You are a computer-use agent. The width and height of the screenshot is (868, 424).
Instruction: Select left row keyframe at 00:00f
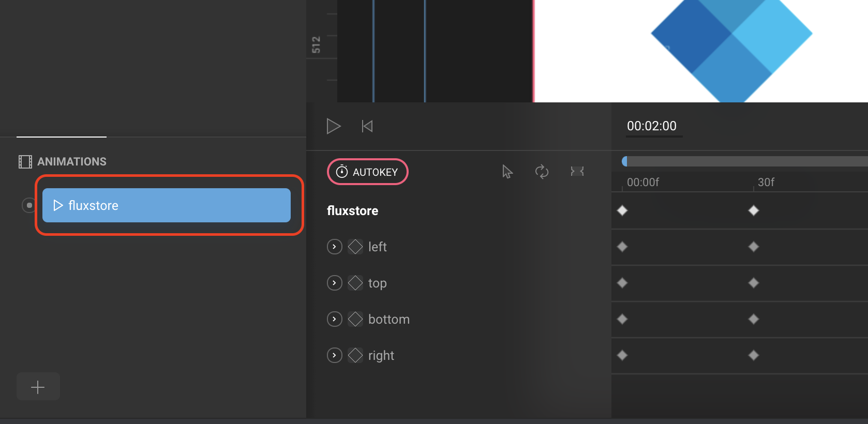tap(622, 247)
